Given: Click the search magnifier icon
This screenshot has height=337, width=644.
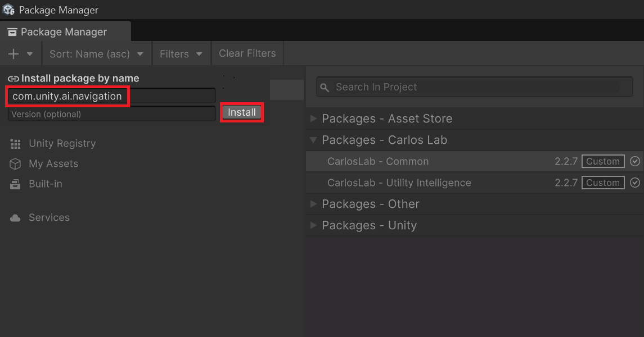Looking at the screenshot, I should coord(325,87).
